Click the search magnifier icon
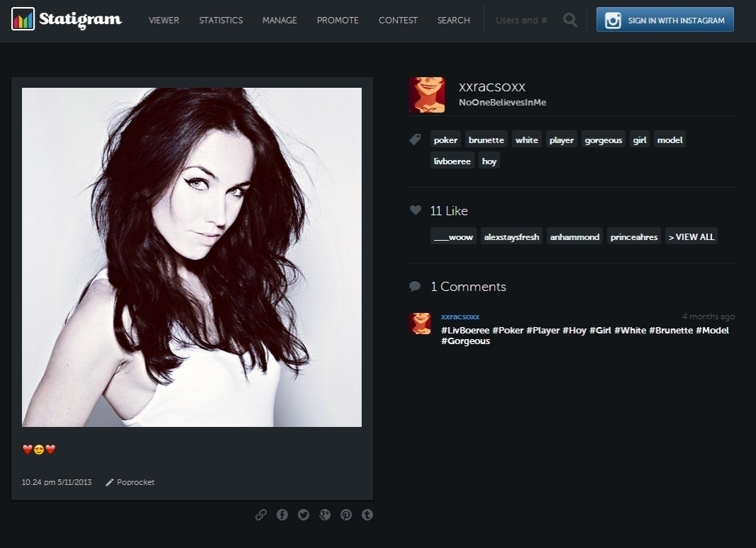The width and height of the screenshot is (756, 548). click(x=570, y=20)
